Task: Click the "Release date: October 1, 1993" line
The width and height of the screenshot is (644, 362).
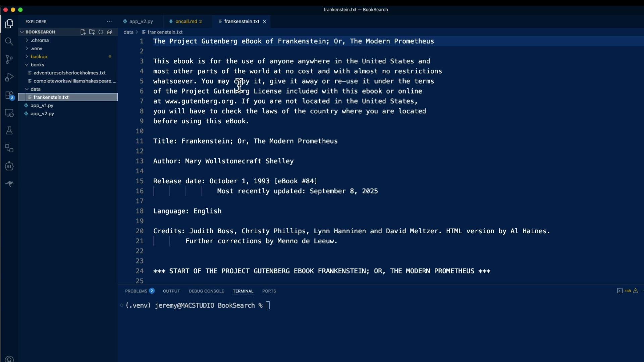Action: (235, 181)
